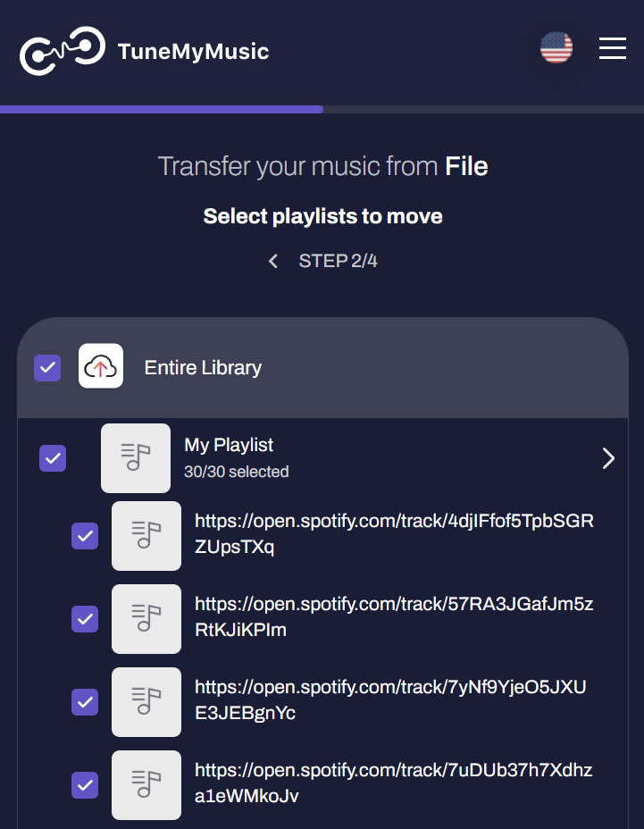Click the cloud upload icon beside Entire Library

(x=101, y=366)
